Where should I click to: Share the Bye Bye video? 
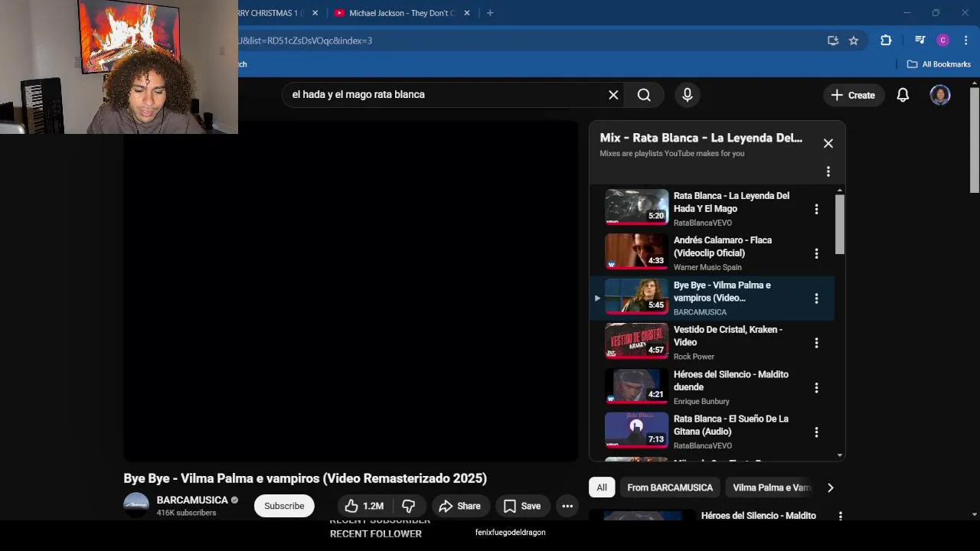point(459,506)
